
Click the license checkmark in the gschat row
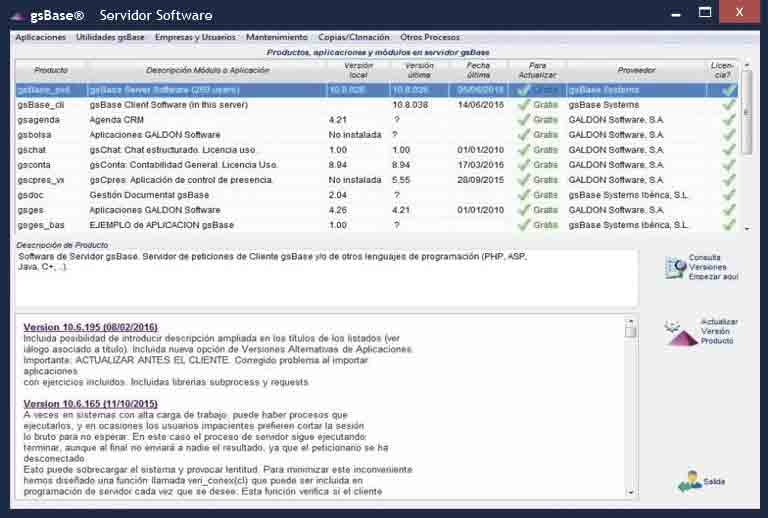[728, 150]
